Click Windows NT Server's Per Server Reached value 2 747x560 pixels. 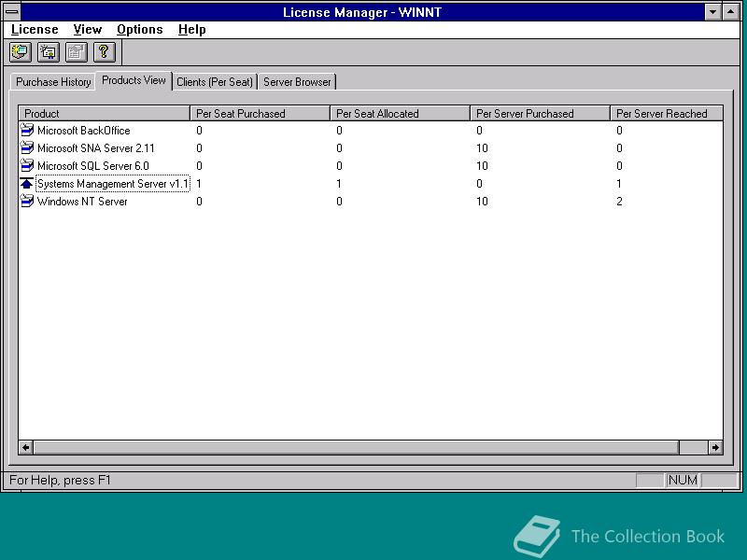pos(619,202)
